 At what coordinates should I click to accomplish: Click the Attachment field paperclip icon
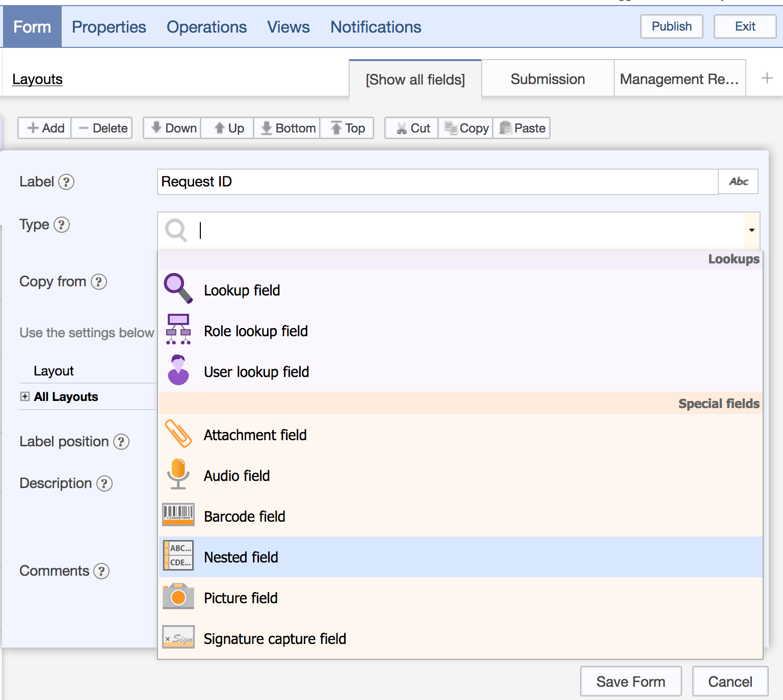(x=177, y=434)
